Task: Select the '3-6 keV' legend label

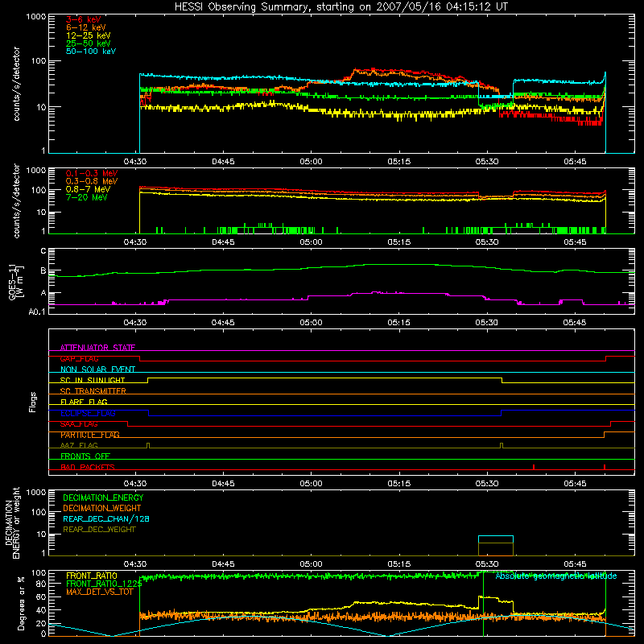Action: (x=84, y=19)
